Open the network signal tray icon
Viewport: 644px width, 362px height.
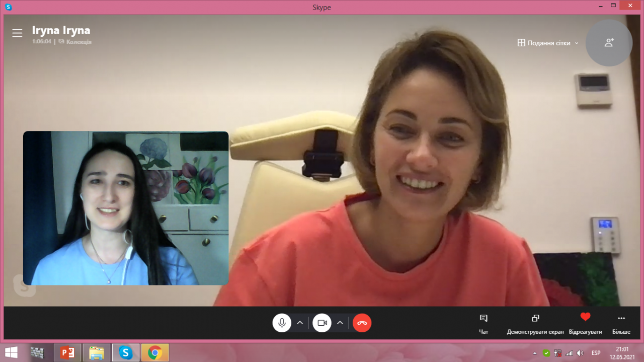(569, 353)
